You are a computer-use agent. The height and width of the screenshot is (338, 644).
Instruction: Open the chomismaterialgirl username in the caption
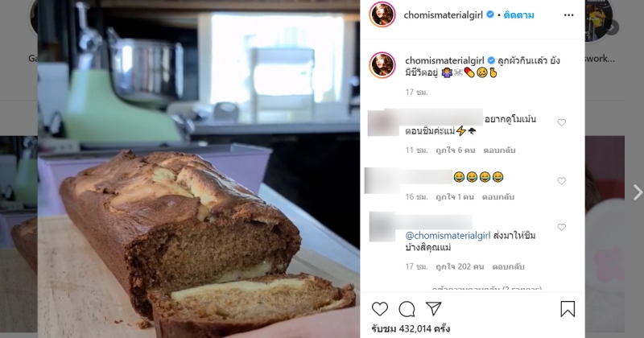click(x=444, y=61)
